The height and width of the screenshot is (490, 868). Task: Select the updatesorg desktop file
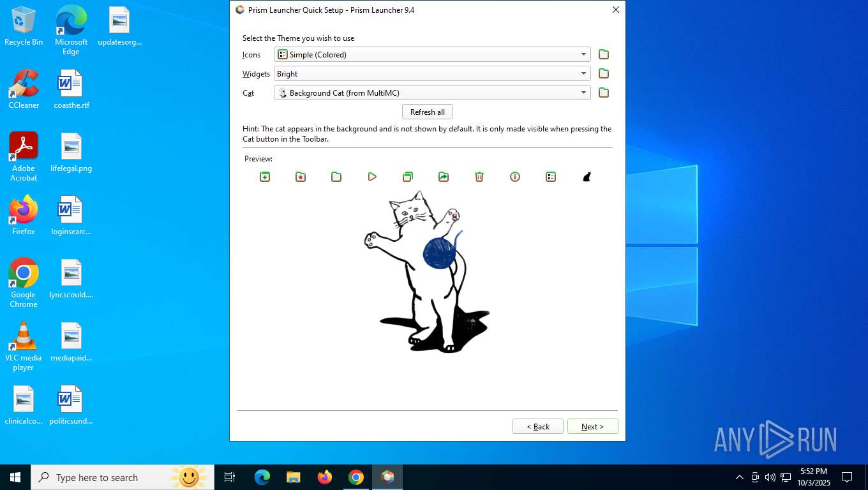coord(119,27)
